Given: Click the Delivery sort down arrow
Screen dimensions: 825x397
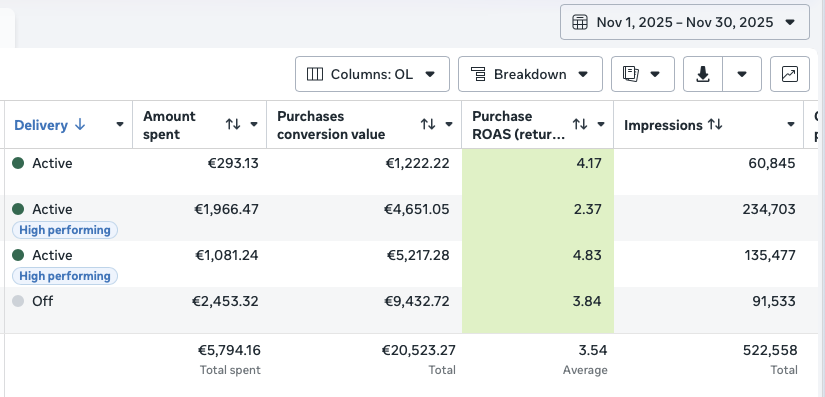Looking at the screenshot, I should pyautogui.click(x=80, y=125).
